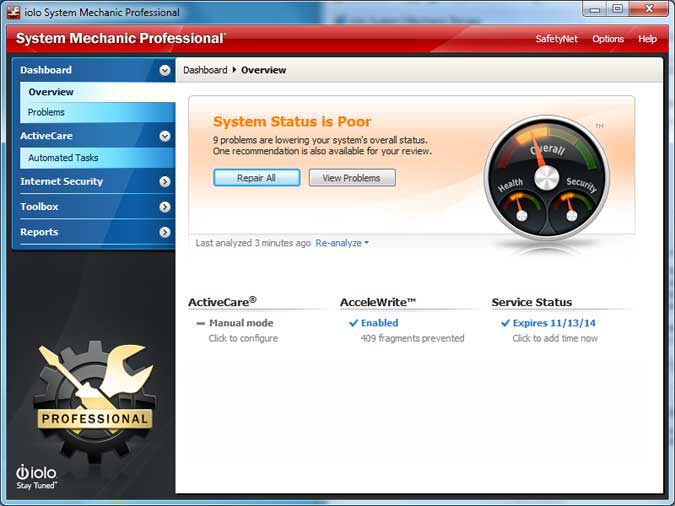Click the Professional wrench and gear logo
675x506 pixels.
point(94,400)
